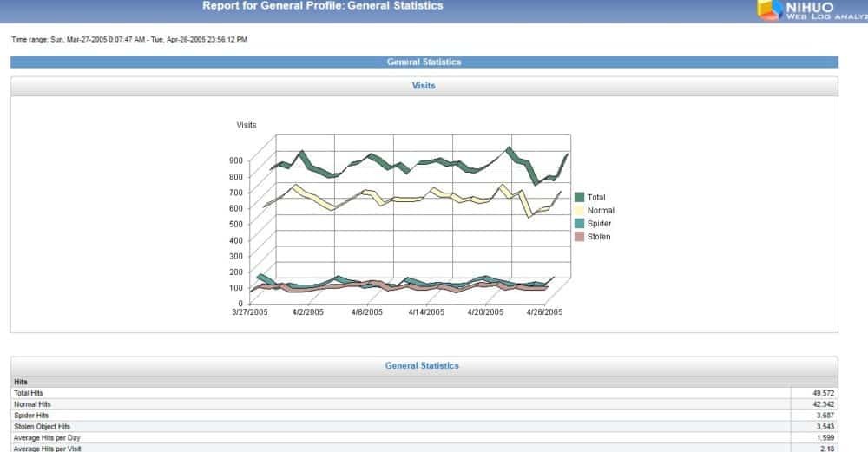
Task: Click the pink Stolen legend swatch
Action: click(x=579, y=237)
